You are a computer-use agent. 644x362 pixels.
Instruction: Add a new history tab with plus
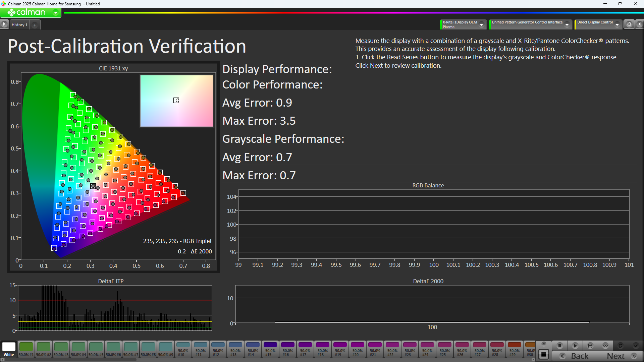point(35,25)
